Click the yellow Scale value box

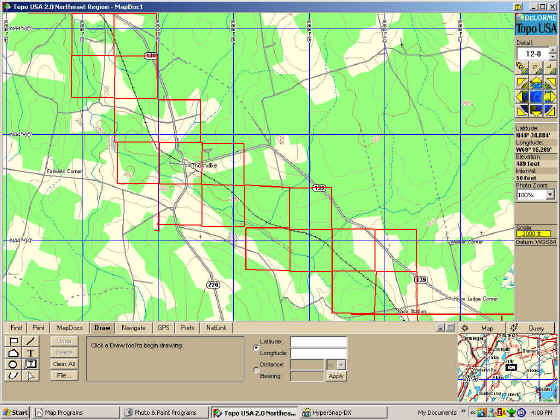pos(533,234)
